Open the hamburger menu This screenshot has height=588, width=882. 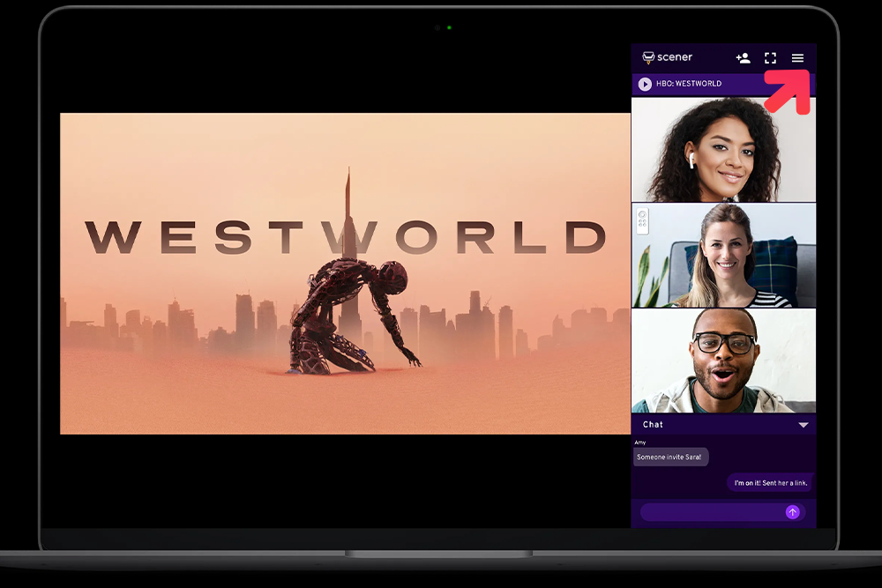797,58
